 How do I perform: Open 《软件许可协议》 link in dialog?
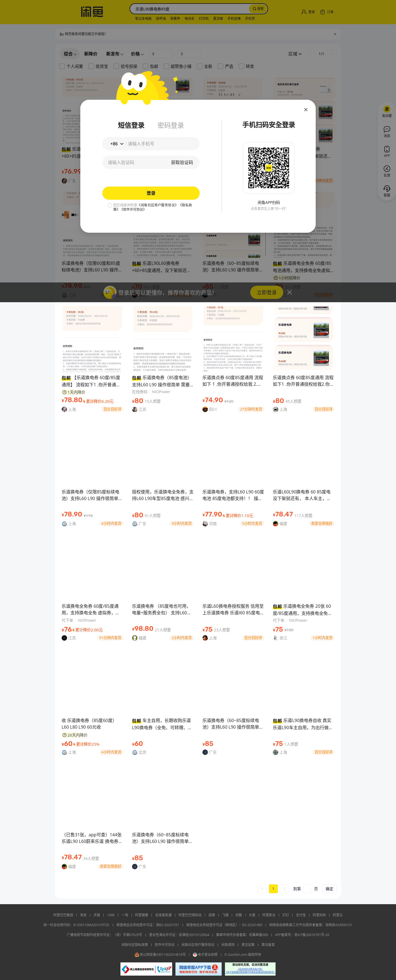[x=133, y=210]
